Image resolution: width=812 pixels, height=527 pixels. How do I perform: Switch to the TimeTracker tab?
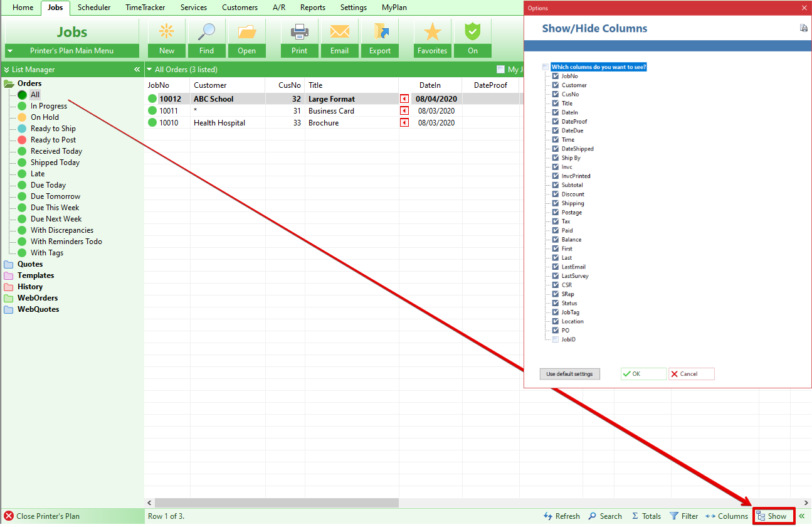click(145, 8)
